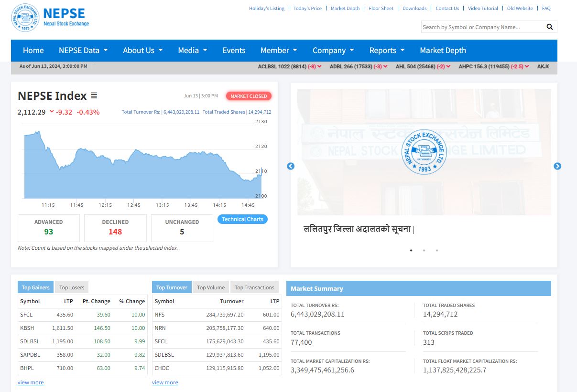This screenshot has height=392, width=577.
Task: Focus the Search by Symbol or Company field
Action: point(483,27)
